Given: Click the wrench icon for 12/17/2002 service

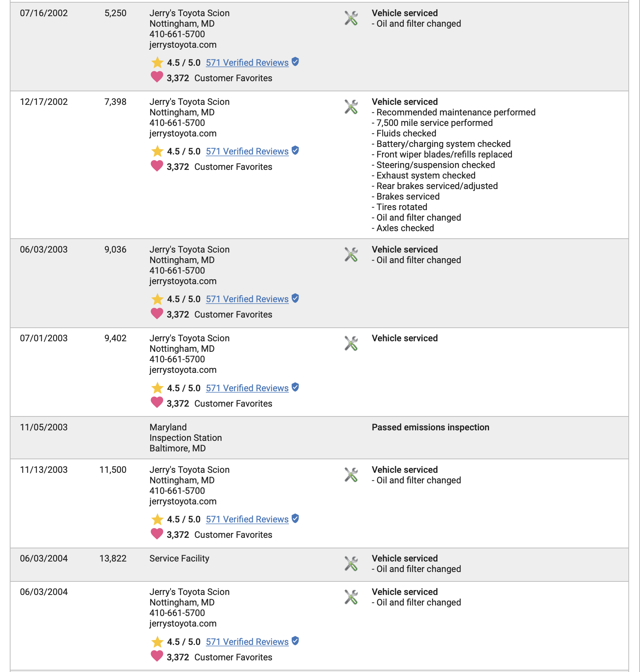Looking at the screenshot, I should click(351, 107).
